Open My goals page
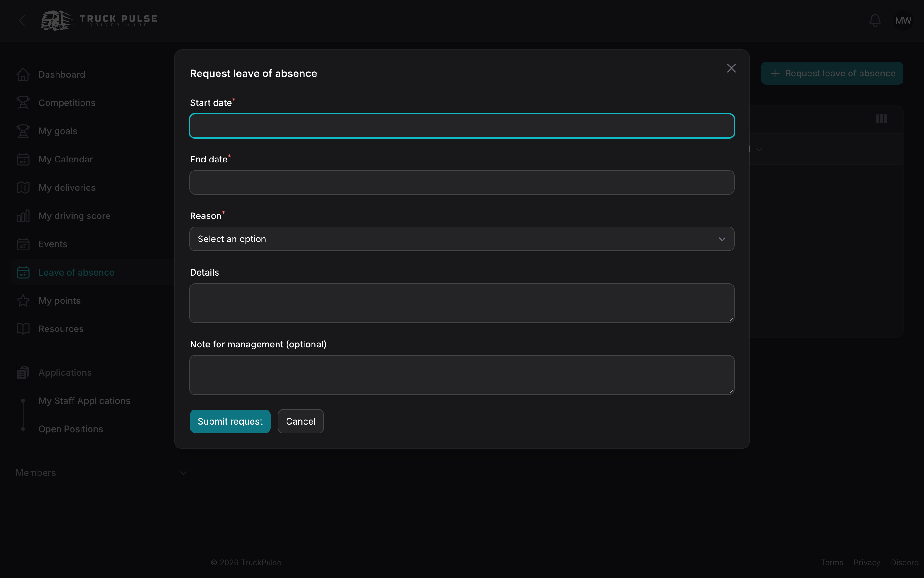This screenshot has height=578, width=924. [58, 131]
